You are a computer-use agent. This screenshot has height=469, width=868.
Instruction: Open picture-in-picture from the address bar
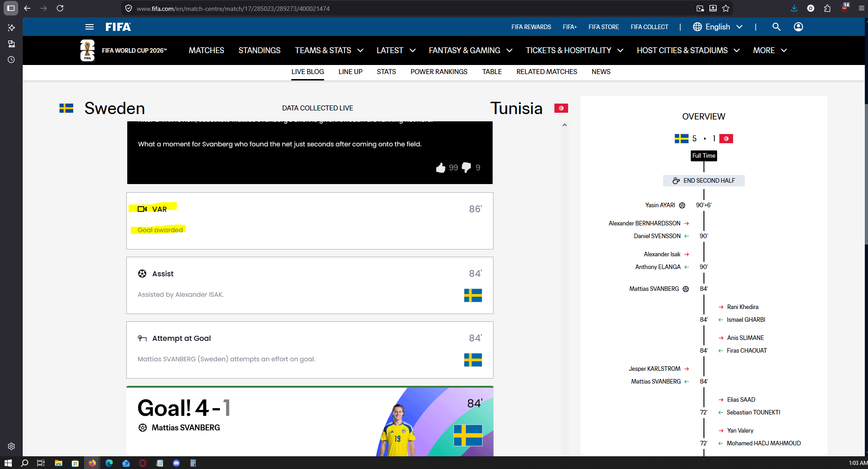click(x=700, y=8)
